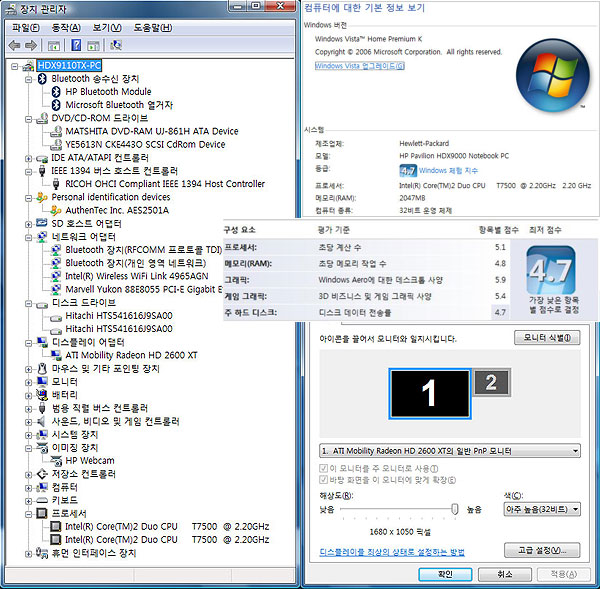
Task: Click the blue Help question-mark toolbar icon
Action: 76,45
